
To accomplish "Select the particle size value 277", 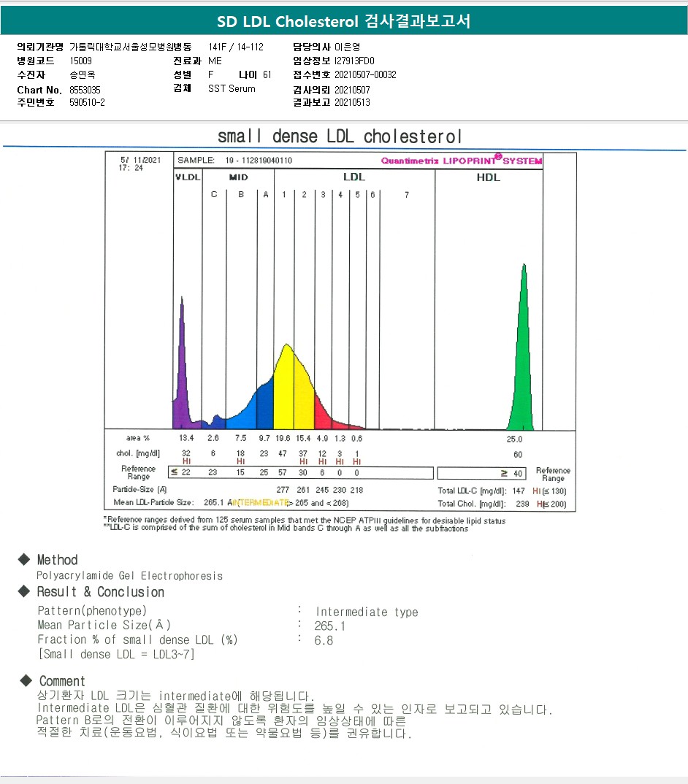I will [283, 490].
